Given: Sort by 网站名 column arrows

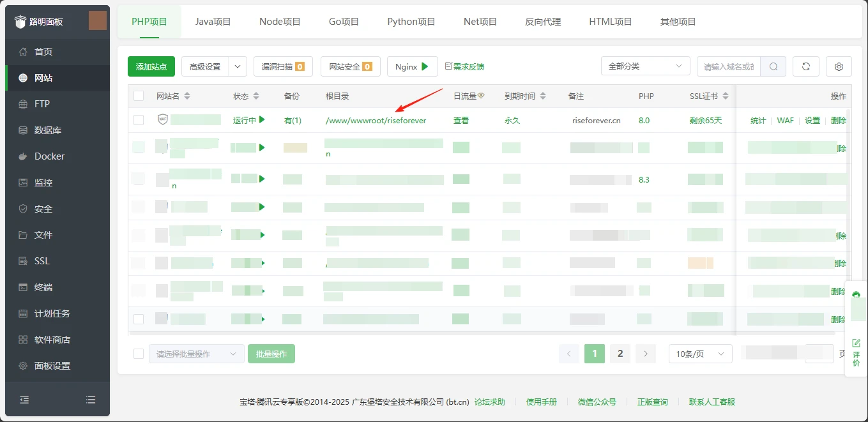Looking at the screenshot, I should (x=187, y=96).
